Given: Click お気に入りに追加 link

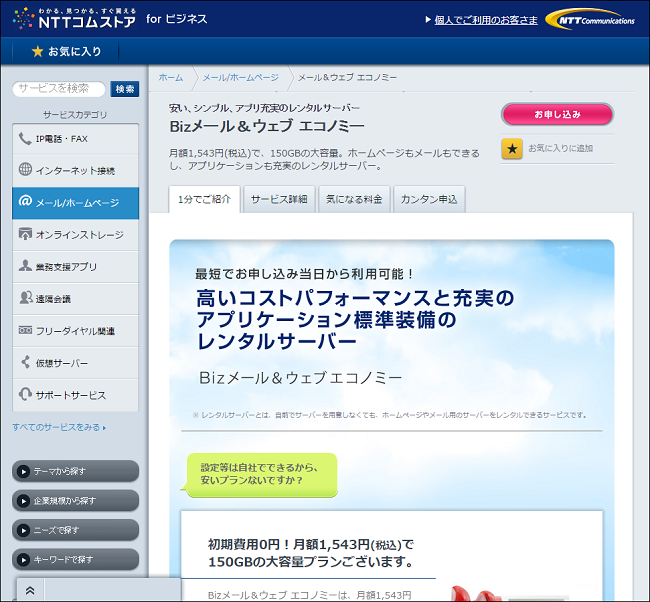Looking at the screenshot, I should click(560, 148).
